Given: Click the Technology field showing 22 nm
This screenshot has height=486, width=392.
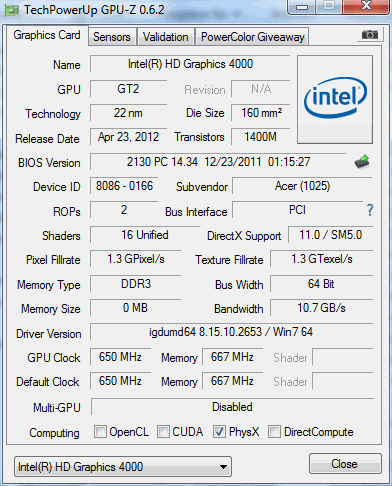Looking at the screenshot, I should (128, 113).
